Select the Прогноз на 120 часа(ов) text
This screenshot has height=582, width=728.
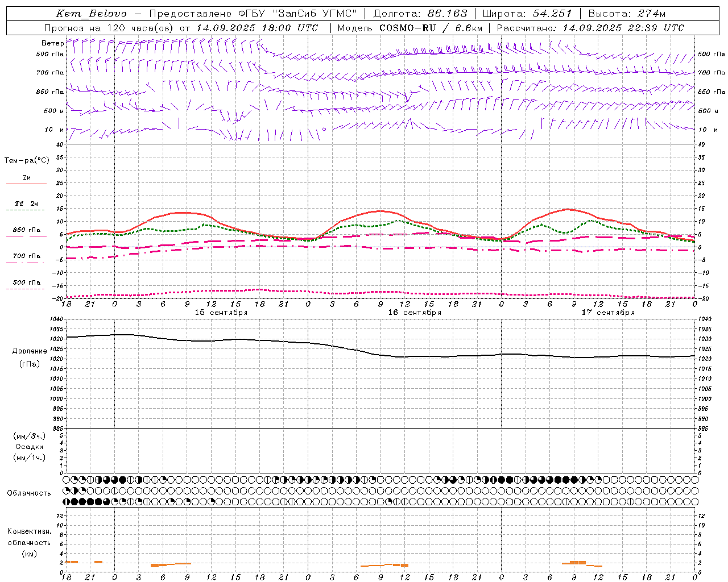point(109,28)
